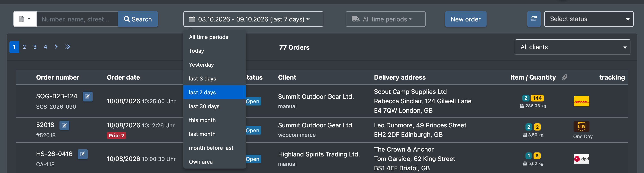Go to page 4 of orders
644x173 pixels.
[45, 47]
